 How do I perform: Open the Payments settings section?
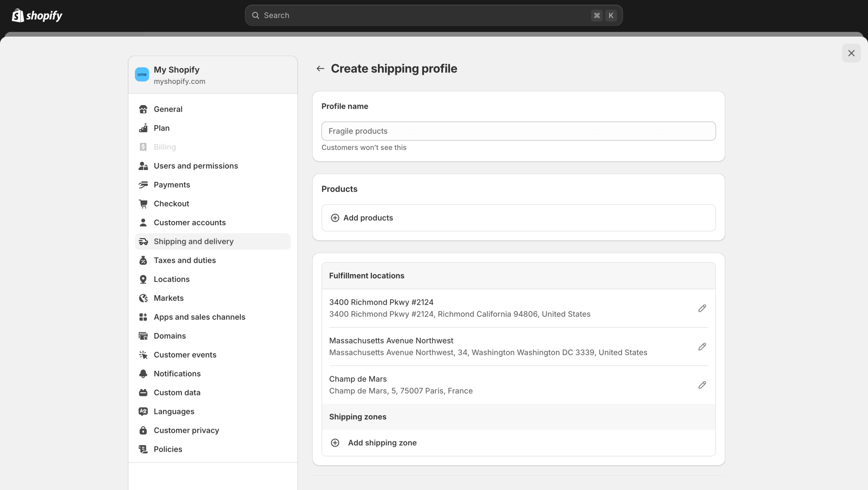pos(172,185)
